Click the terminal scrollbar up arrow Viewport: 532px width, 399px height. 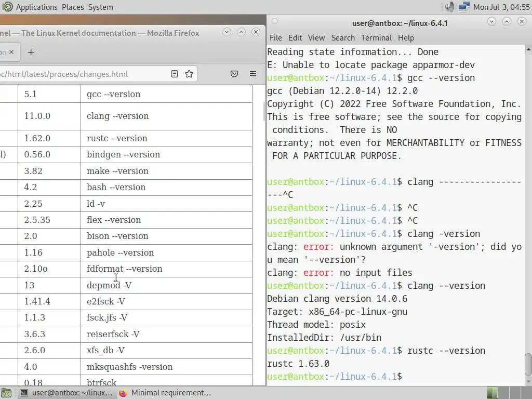point(528,49)
